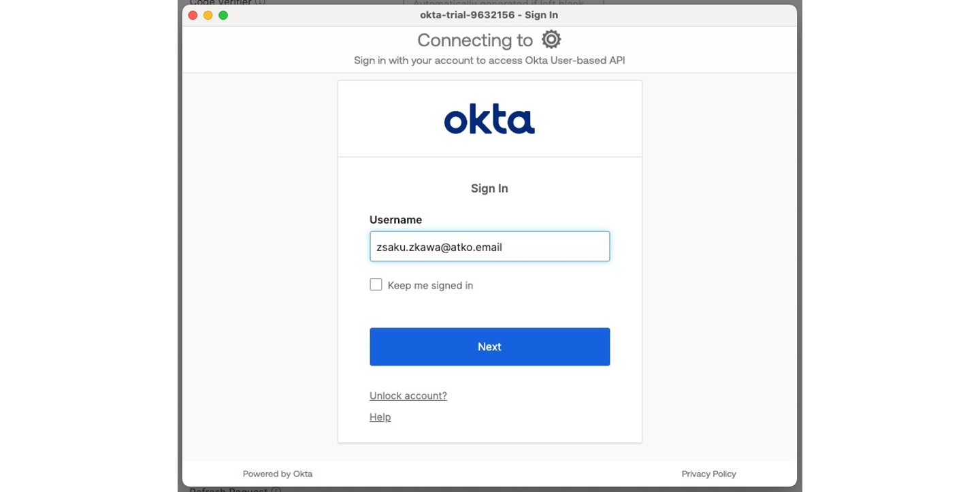This screenshot has height=492, width=980.
Task: Click the info icon beside Code Verifier
Action: click(x=260, y=2)
